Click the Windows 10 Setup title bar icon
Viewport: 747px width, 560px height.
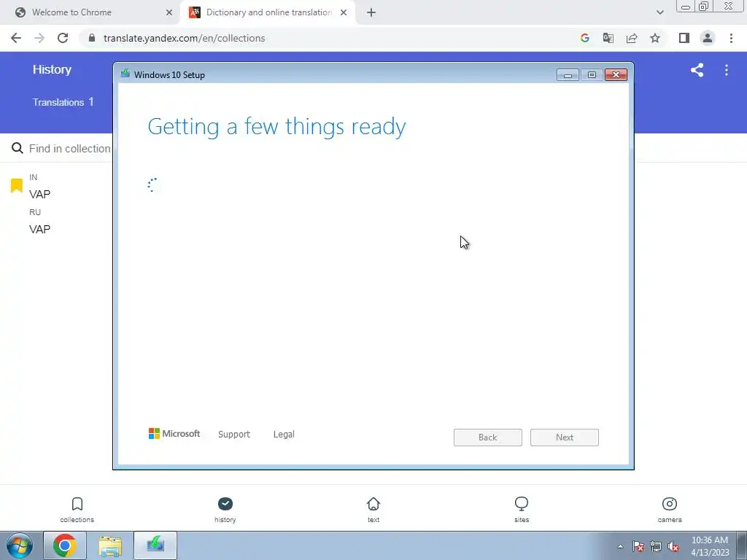coord(125,74)
